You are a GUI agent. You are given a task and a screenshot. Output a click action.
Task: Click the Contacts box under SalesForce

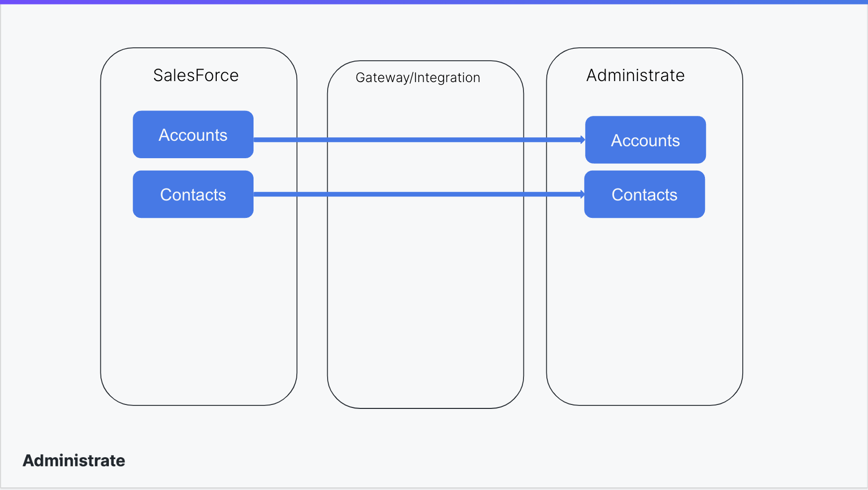pyautogui.click(x=193, y=194)
